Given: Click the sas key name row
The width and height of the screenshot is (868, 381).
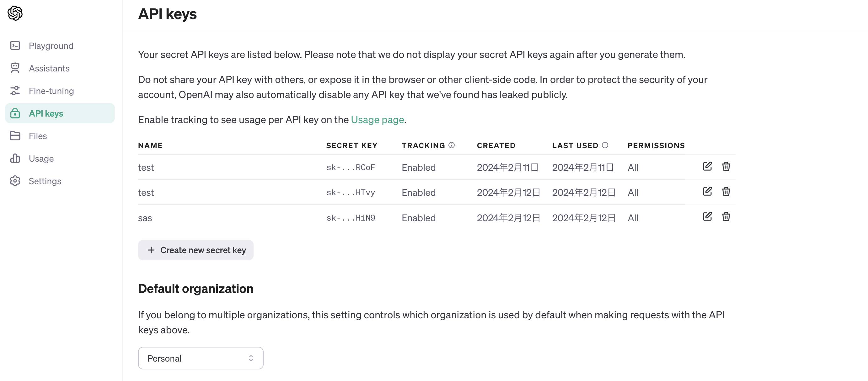Looking at the screenshot, I should pos(145,218).
